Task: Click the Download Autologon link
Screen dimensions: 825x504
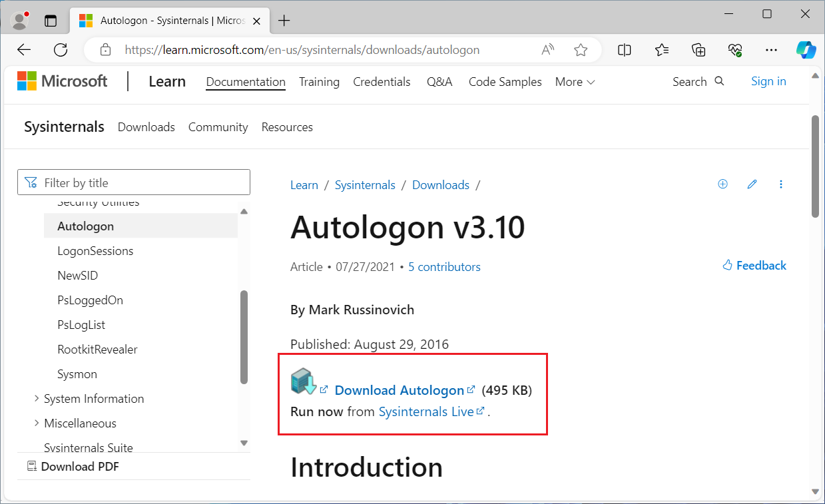Action: [x=400, y=390]
